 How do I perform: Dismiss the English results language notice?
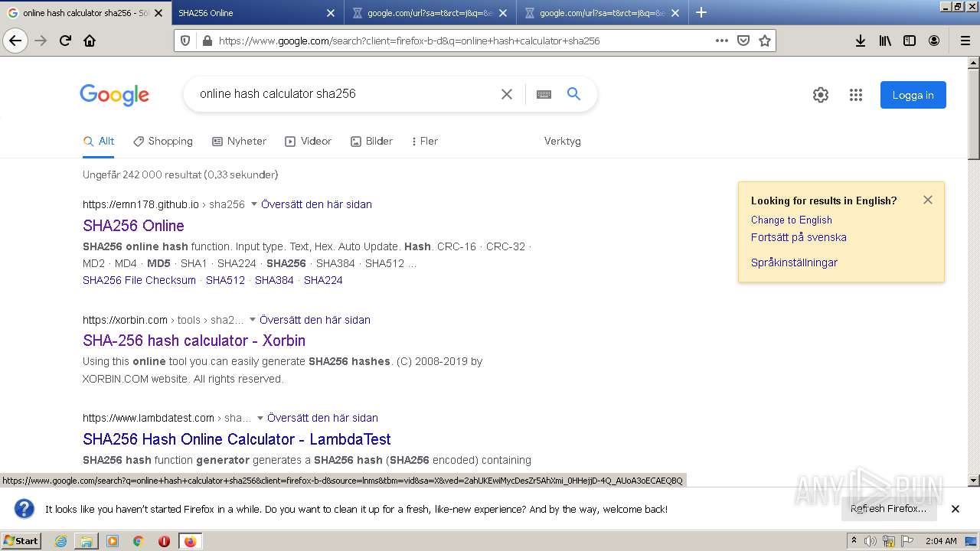(x=928, y=200)
